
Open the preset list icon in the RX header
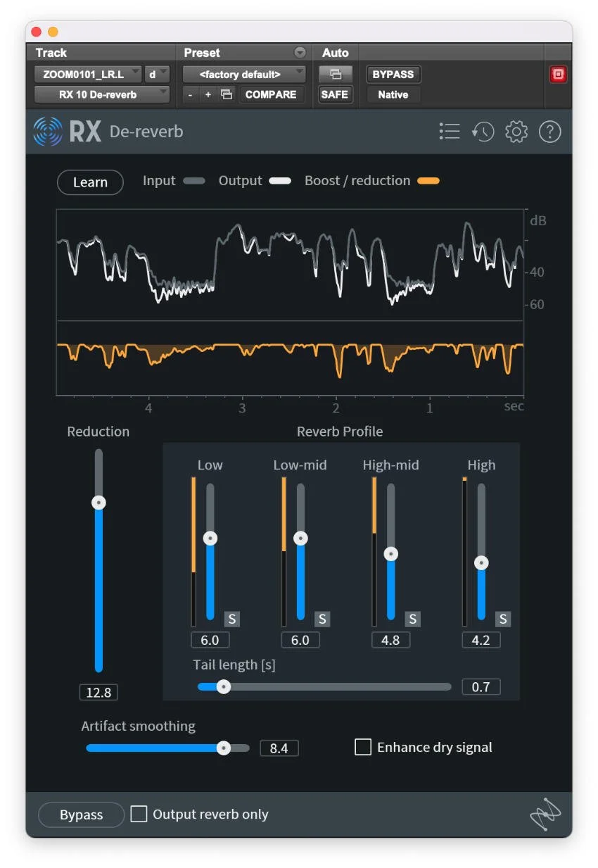click(450, 131)
